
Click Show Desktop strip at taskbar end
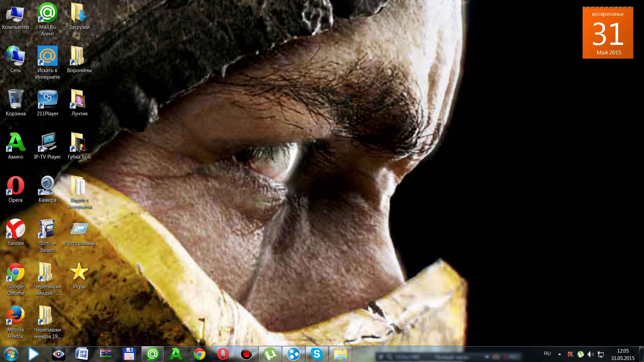(x=641, y=354)
